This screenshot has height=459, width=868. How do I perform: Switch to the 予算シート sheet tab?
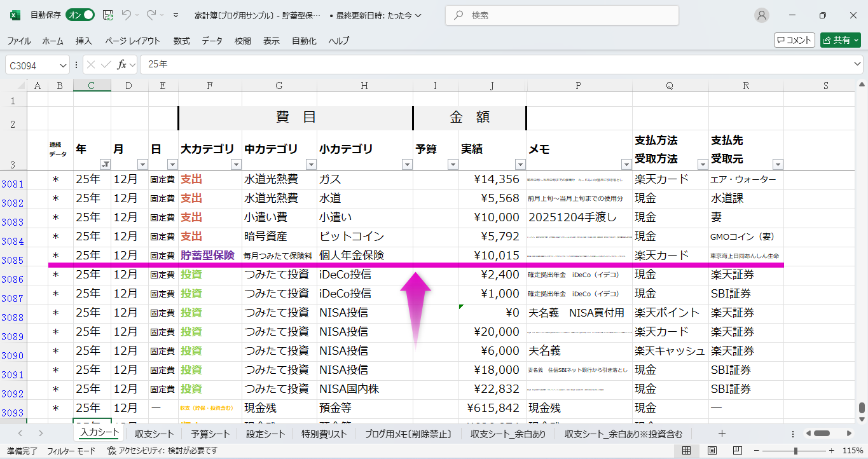click(x=210, y=434)
